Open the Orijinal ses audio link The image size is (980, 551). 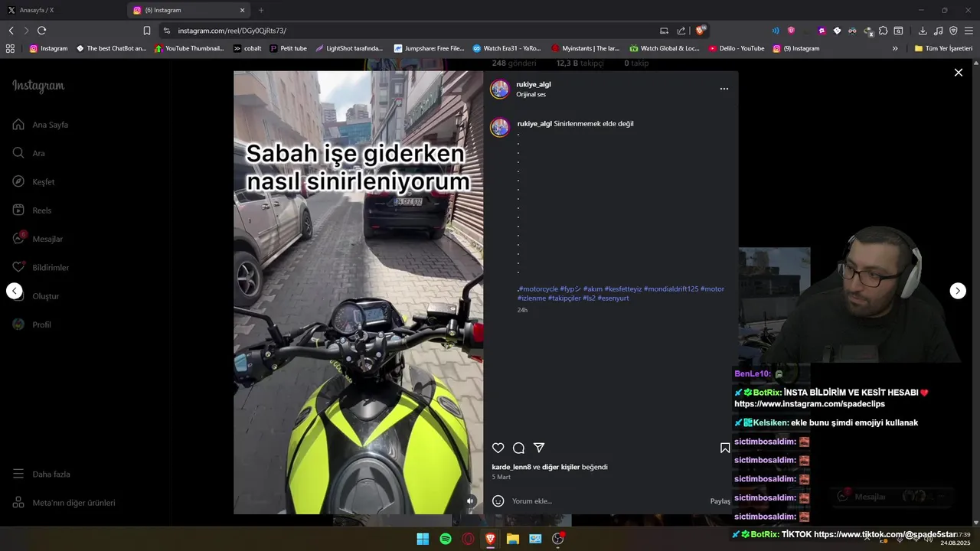[x=531, y=94]
